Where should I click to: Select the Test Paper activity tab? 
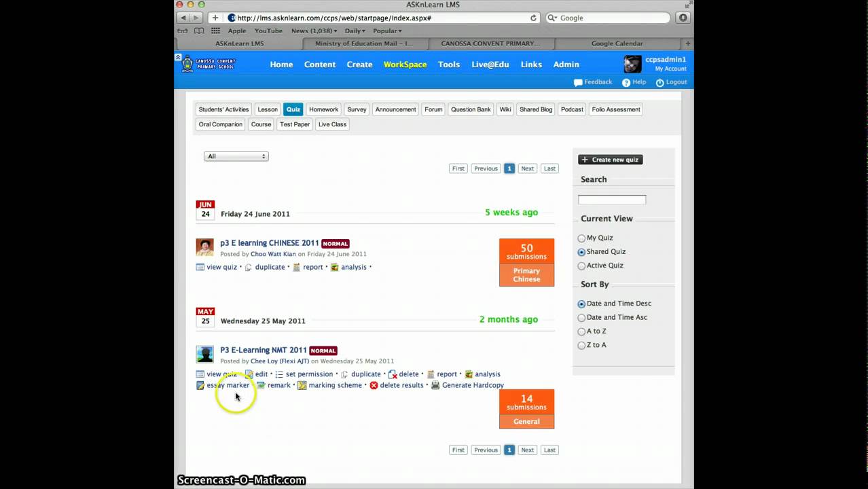pos(295,124)
